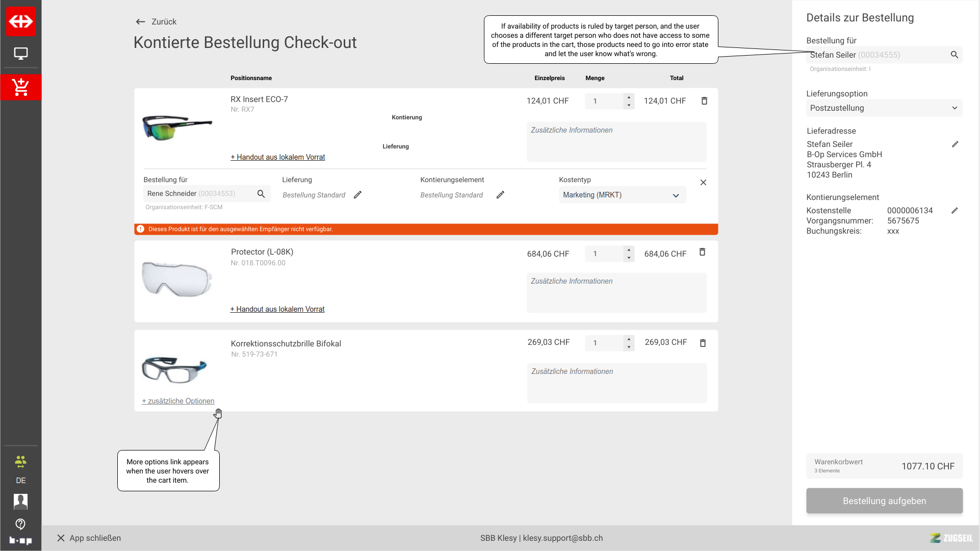This screenshot has width=980, height=551.
Task: Delete the RX Insert ECO-7 item
Action: tap(704, 101)
